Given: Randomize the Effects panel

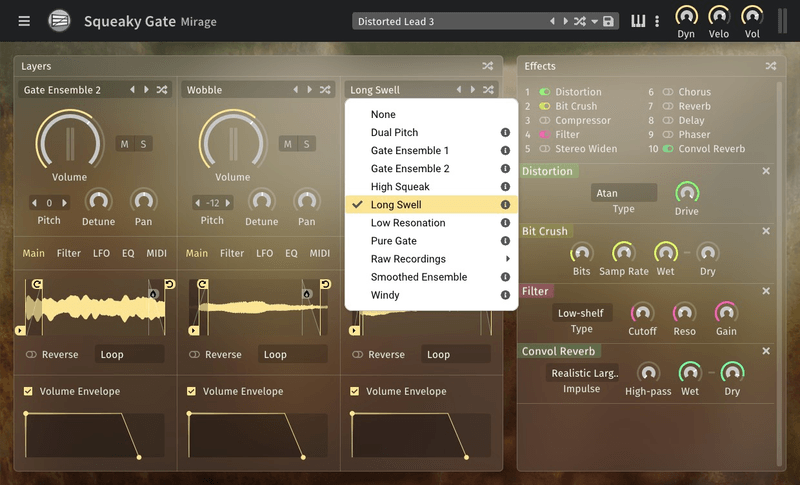Looking at the screenshot, I should (770, 66).
